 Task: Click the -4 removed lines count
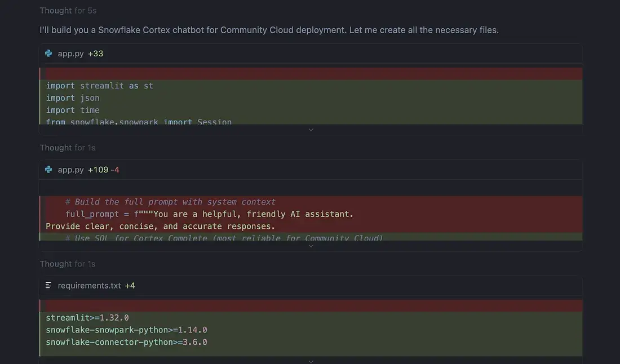(115, 170)
